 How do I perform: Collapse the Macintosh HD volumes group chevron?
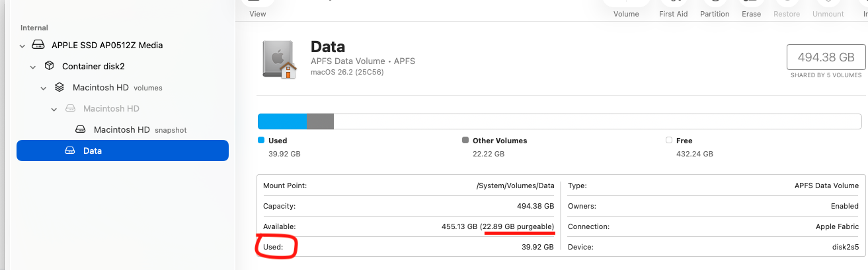[x=44, y=88]
